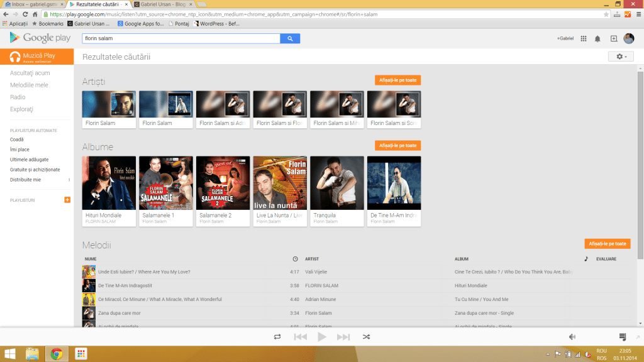Screen dimensions: 644x362
Task: Open the Florin Salam si Adr artist card
Action: click(223, 109)
